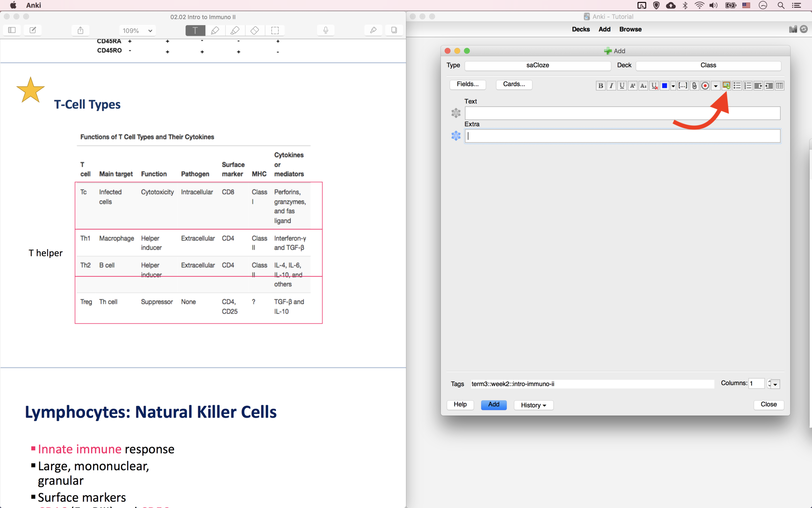Click the page view icon in the PDF toolbar
The width and height of the screenshot is (812, 508).
394,30
